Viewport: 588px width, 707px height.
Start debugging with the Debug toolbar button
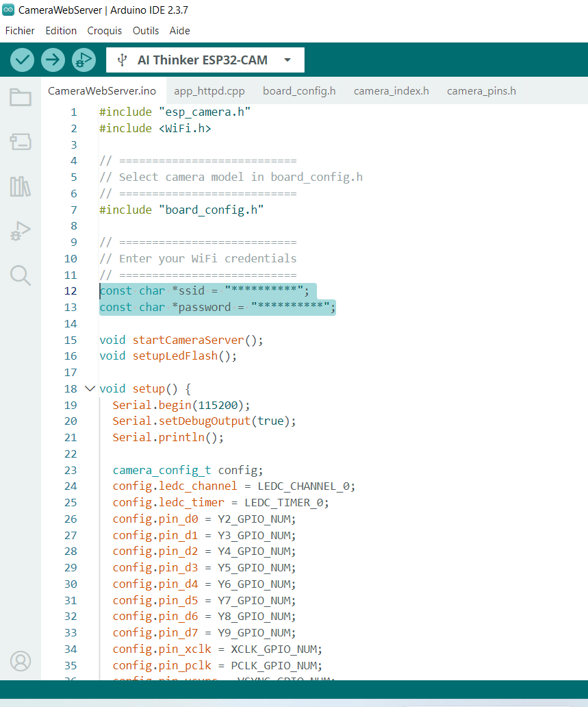84,60
